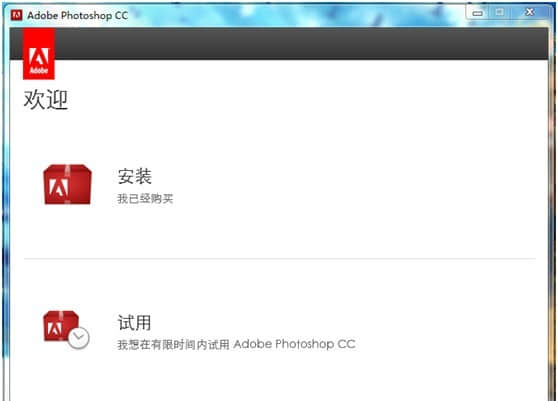This screenshot has height=417, width=558.
Task: Click the red Adobe logo in the header
Action: pos(39,54)
